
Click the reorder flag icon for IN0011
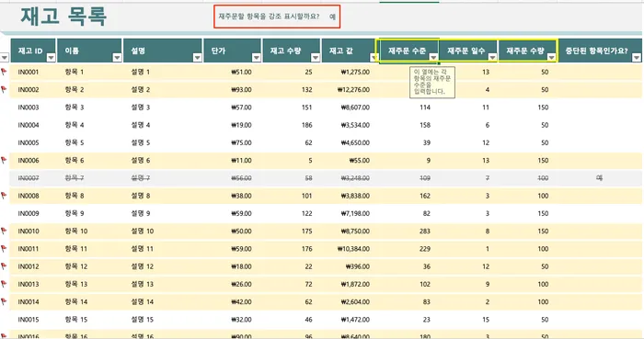pyautogui.click(x=4, y=248)
